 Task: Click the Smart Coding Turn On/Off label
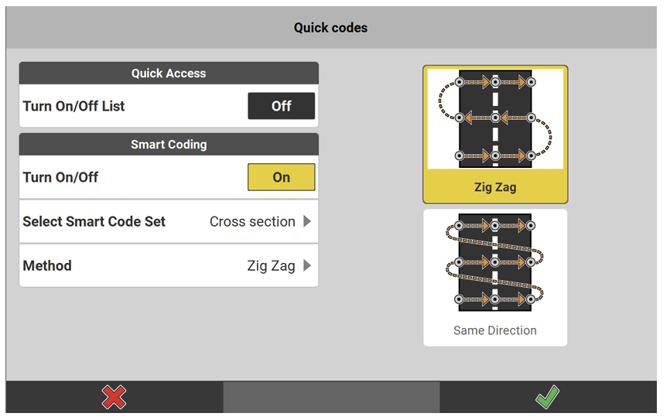[60, 177]
